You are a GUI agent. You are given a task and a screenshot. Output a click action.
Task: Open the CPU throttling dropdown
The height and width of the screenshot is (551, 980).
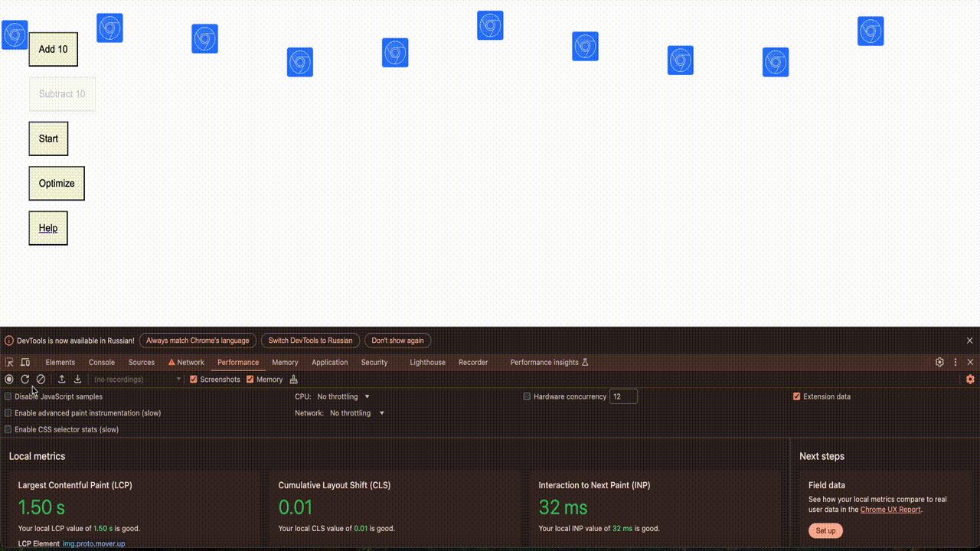coord(344,396)
